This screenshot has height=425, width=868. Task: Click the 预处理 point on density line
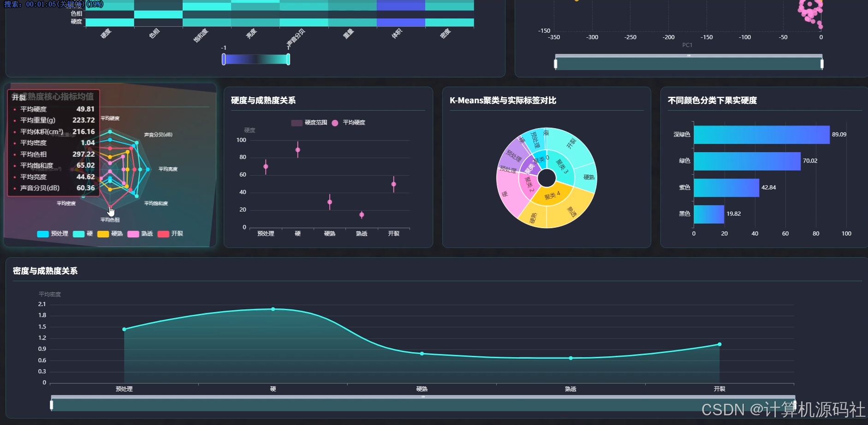click(124, 329)
